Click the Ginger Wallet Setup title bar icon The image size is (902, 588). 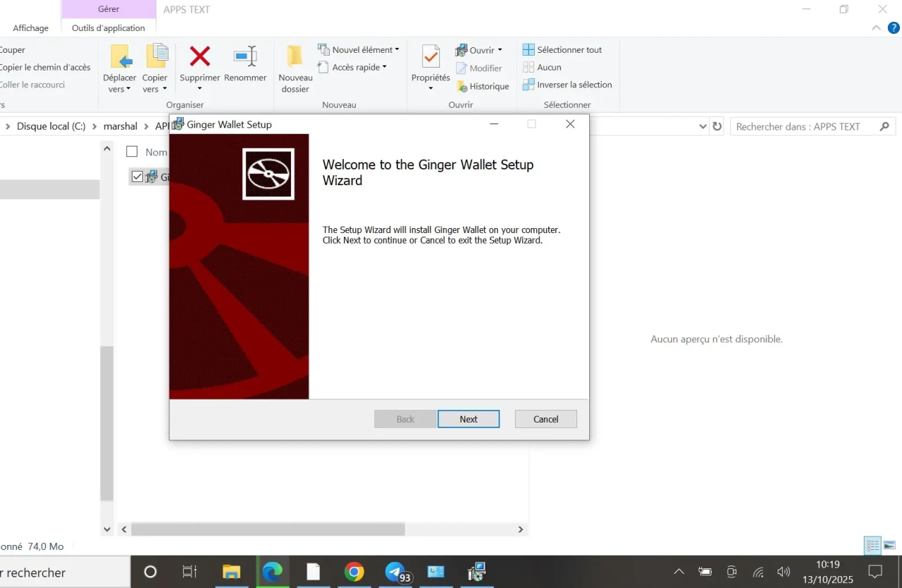pyautogui.click(x=178, y=124)
